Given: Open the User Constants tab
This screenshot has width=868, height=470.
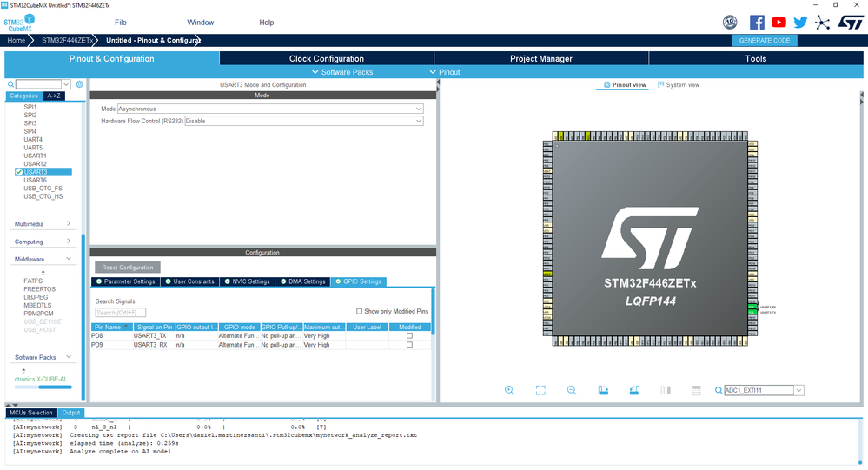Looking at the screenshot, I should pos(189,281).
